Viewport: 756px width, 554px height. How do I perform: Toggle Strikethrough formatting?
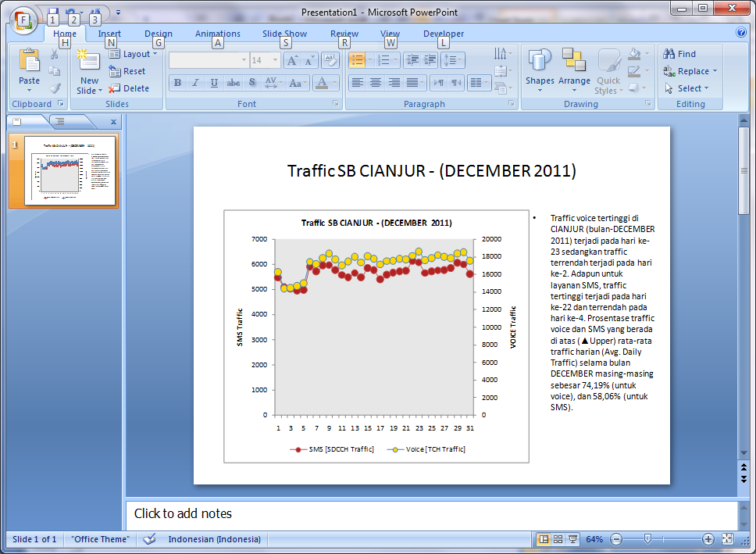(x=233, y=83)
